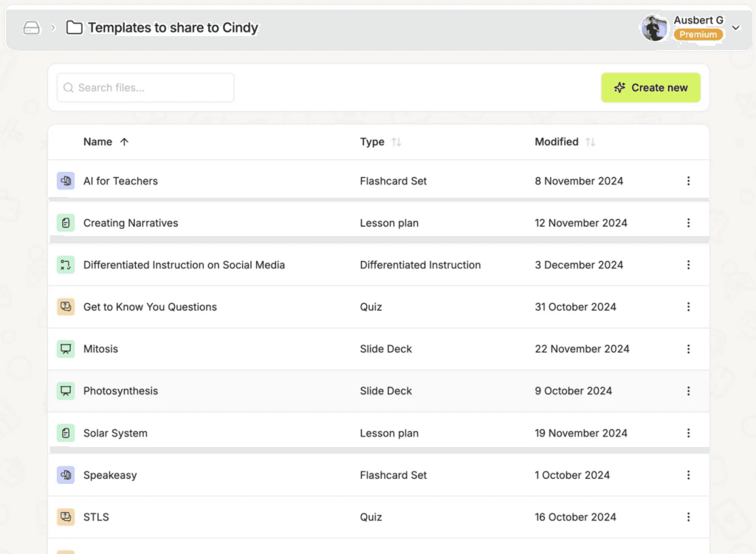Viewport: 756px width, 554px height.
Task: Click the 16 October 2024 date cell
Action: click(x=575, y=517)
